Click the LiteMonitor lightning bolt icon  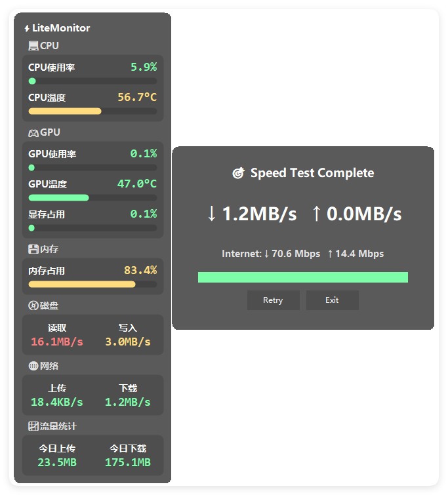(x=27, y=28)
